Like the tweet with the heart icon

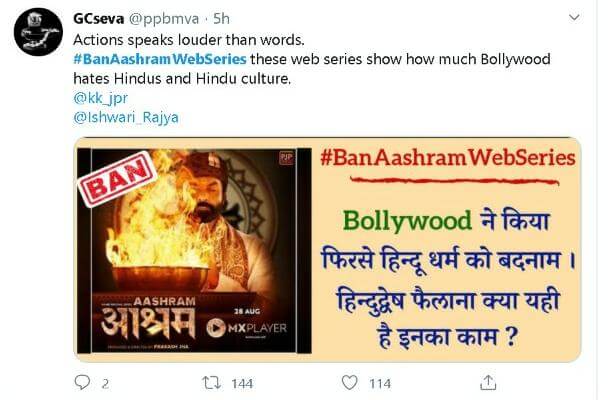coord(349,382)
